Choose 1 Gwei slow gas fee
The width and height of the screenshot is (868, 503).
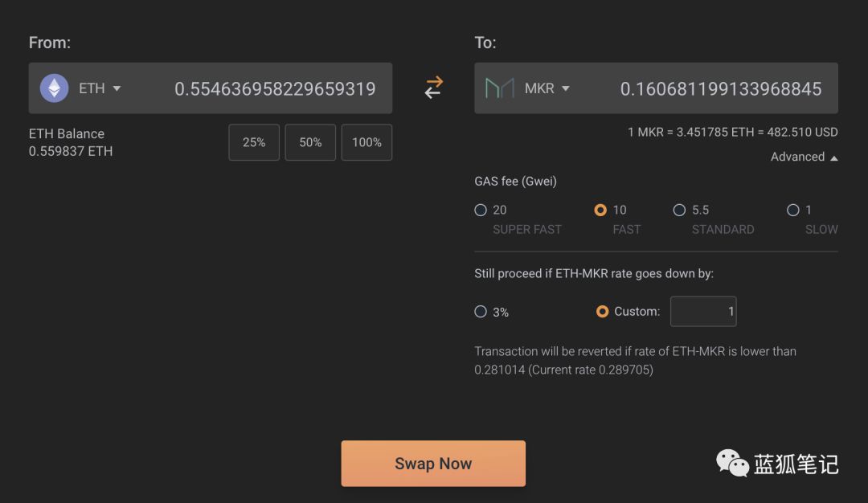pyautogui.click(x=793, y=210)
